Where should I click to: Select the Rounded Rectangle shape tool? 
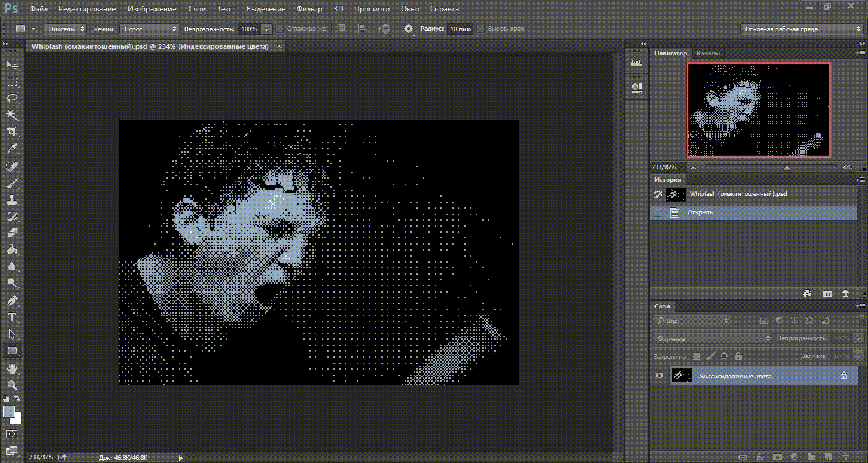click(x=12, y=350)
